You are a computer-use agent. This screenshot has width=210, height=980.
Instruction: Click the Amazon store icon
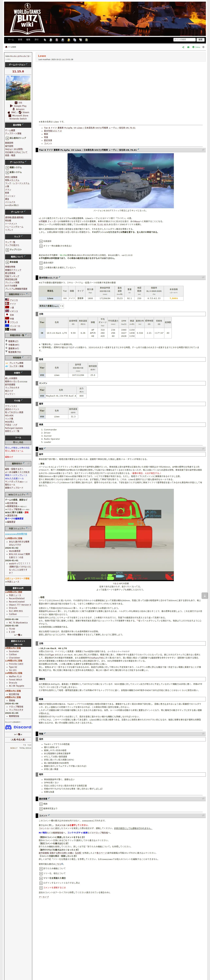click(x=14, y=109)
